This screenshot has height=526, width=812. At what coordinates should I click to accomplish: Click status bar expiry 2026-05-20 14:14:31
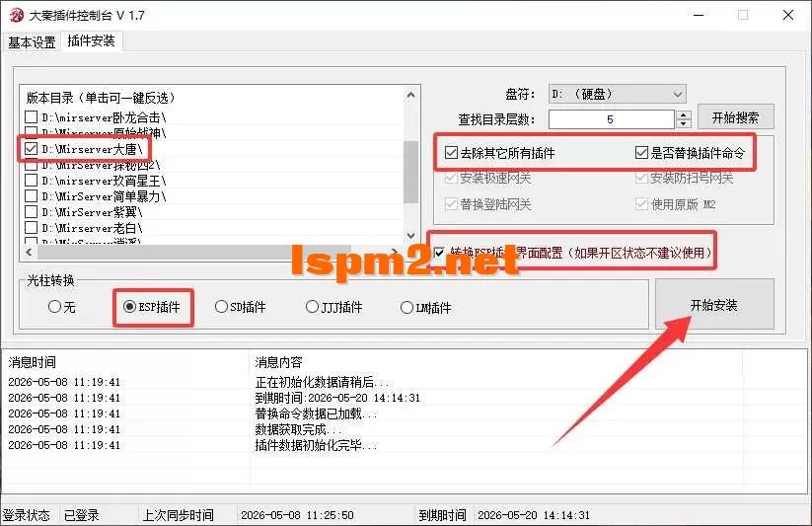pos(534,515)
